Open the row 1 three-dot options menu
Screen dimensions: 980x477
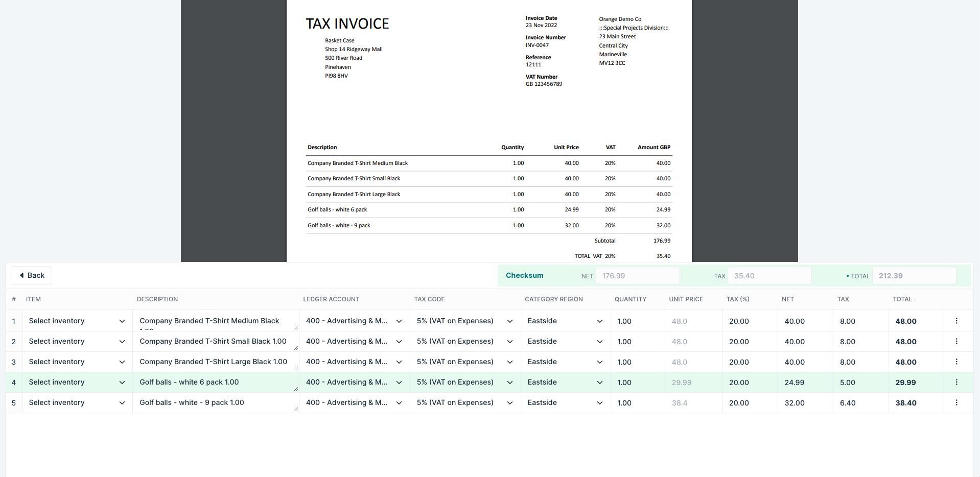(x=956, y=321)
